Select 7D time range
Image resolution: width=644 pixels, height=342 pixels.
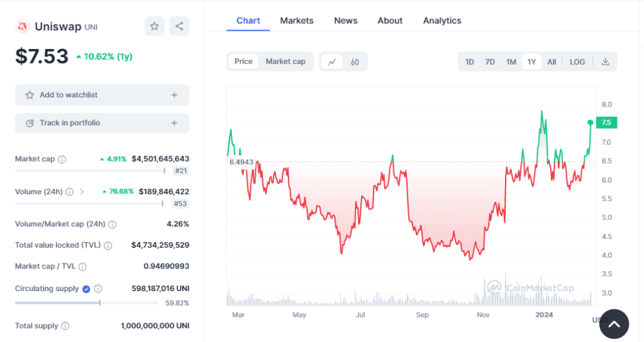(x=490, y=62)
